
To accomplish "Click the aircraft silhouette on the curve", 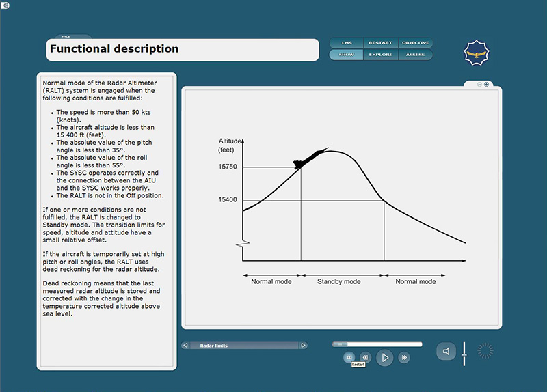I will click(310, 158).
